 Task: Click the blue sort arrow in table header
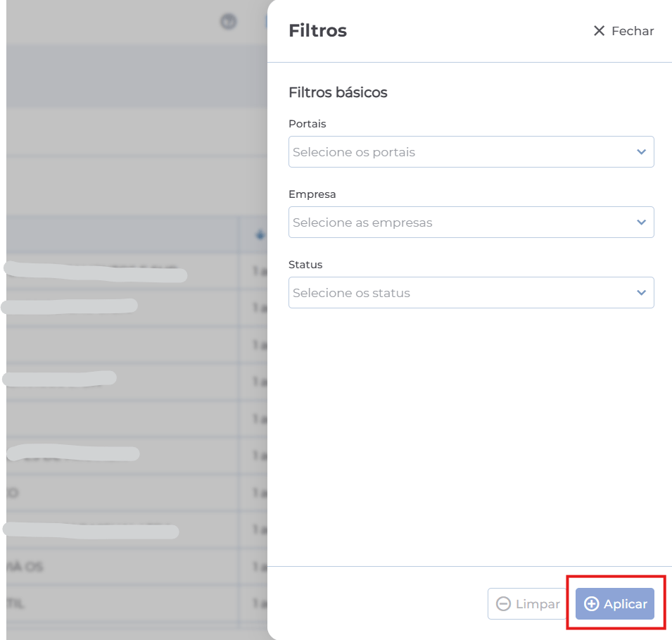point(260,234)
